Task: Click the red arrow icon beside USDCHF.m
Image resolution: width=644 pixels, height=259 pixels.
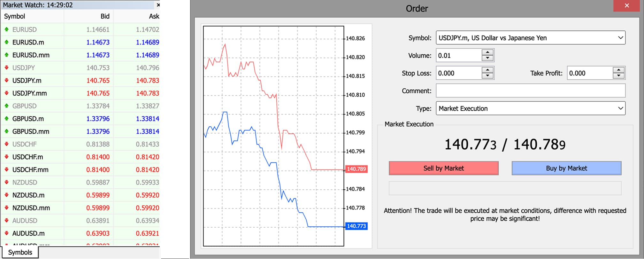Action: (x=6, y=157)
